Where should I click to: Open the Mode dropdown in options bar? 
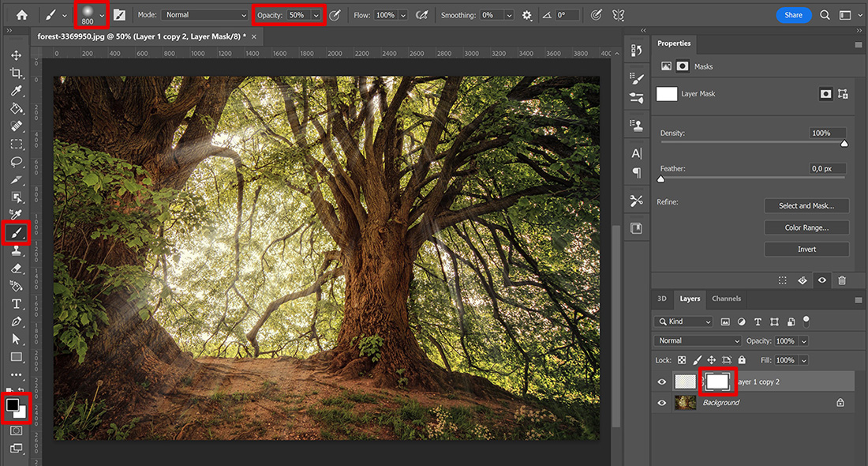204,14
